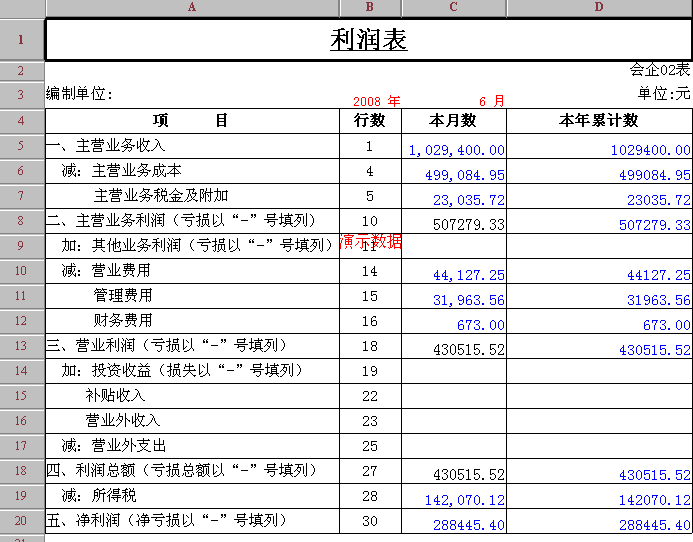Select the 五、净利润 cell
Viewport: 693px width, 542px height.
[192, 521]
